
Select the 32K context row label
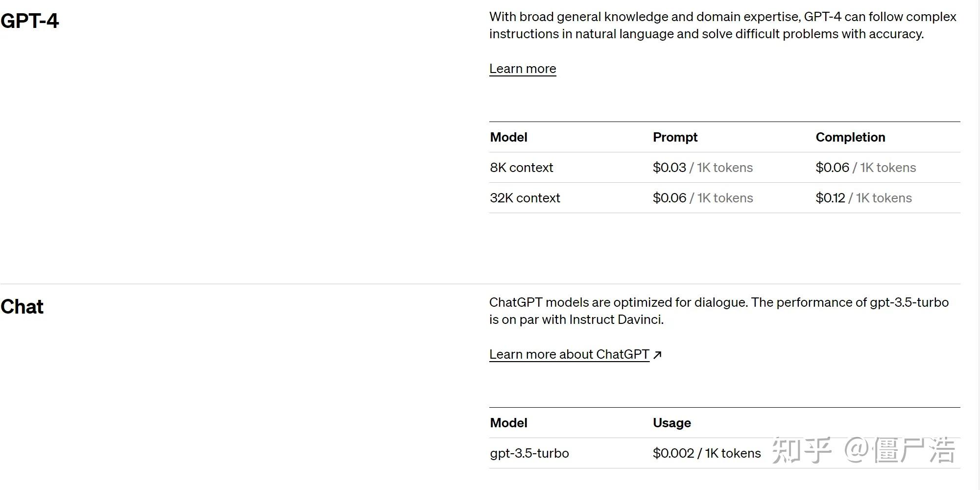(525, 198)
